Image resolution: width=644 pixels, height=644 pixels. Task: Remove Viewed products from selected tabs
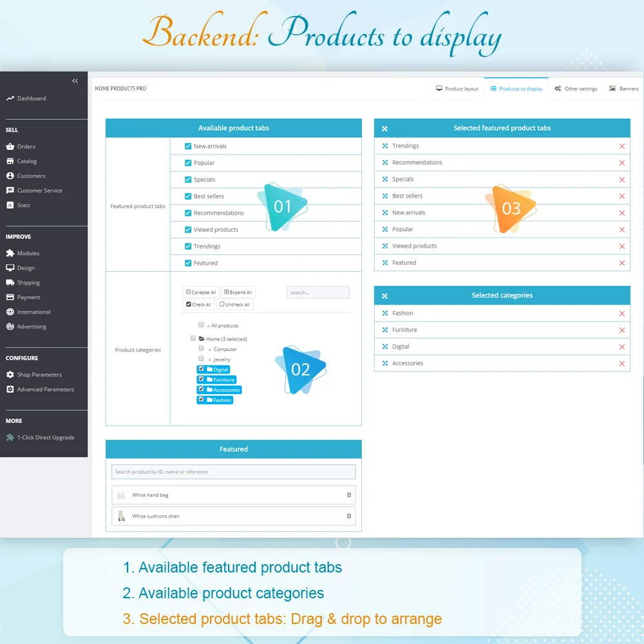pos(621,247)
